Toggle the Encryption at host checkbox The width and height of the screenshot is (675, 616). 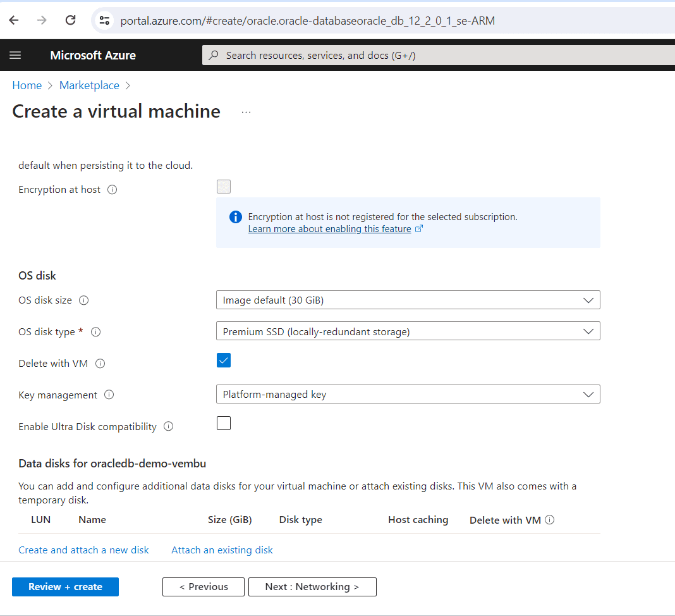224,187
